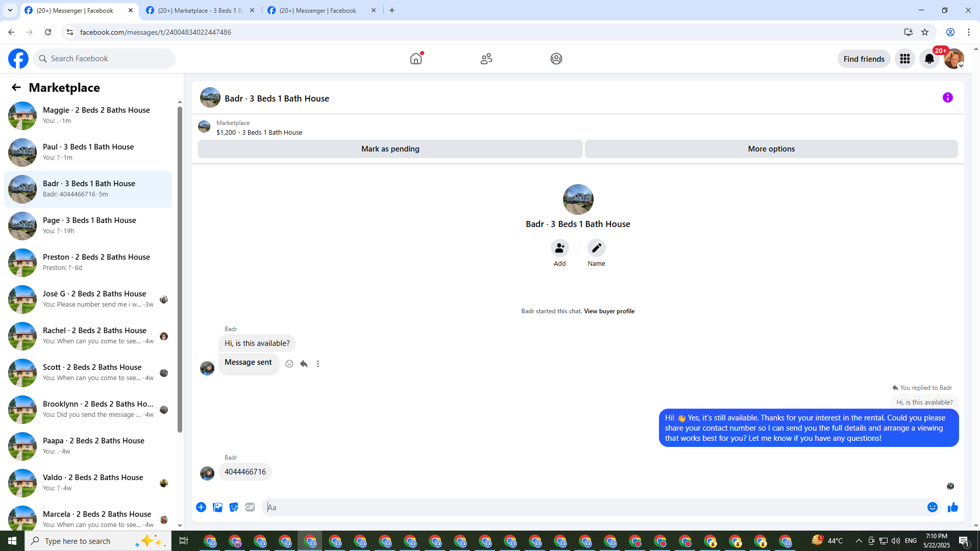
Task: Focus the message input field
Action: 595,507
